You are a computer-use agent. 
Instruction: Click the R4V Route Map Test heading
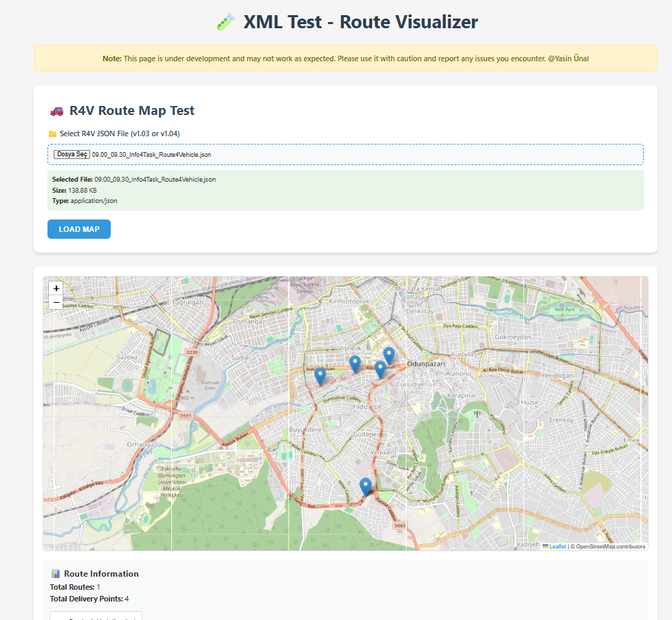[132, 111]
